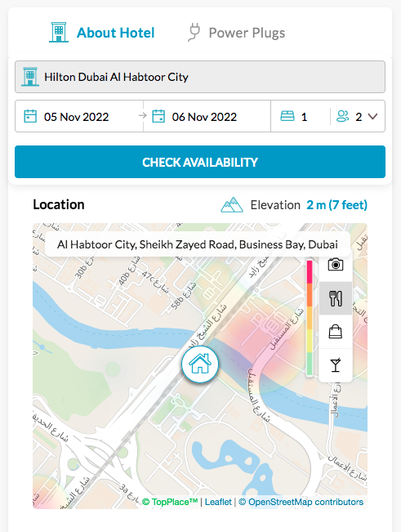401x532 pixels.
Task: Click the power plug icon
Action: [194, 32]
